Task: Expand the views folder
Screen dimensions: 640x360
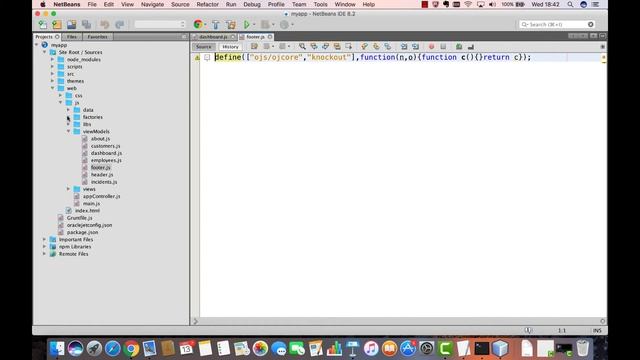Action: [68, 189]
